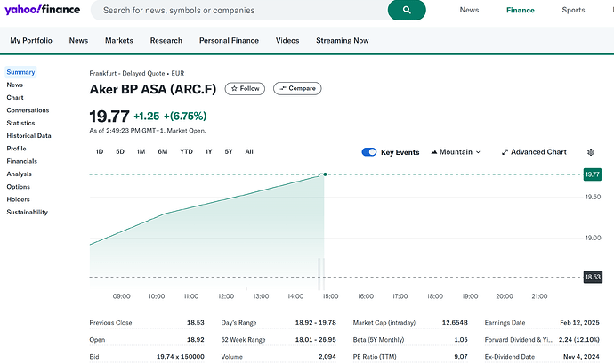This screenshot has height=364, width=614.
Task: Open Holders in the sidebar
Action: point(19,199)
